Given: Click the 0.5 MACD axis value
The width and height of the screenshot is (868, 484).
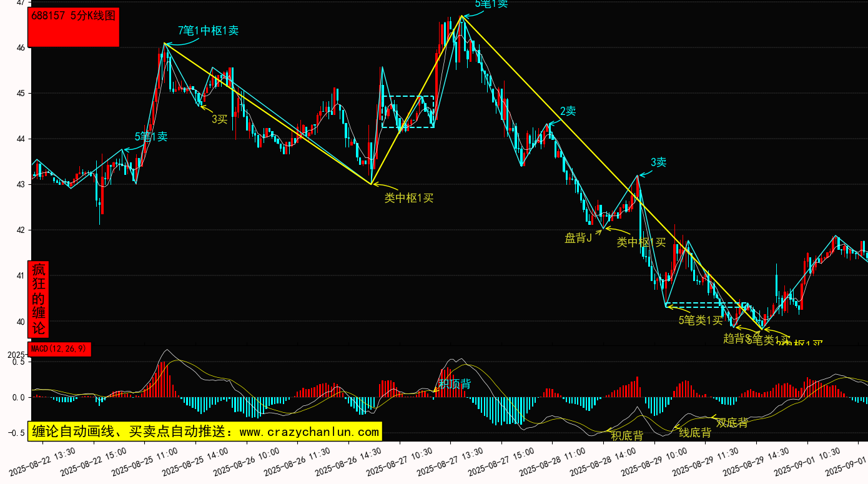Looking at the screenshot, I should point(18,362).
